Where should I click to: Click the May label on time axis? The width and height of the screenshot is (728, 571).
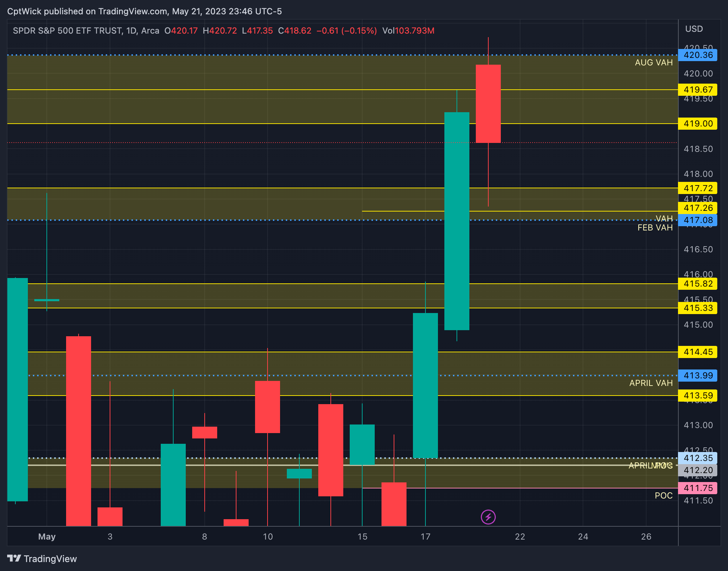47,537
